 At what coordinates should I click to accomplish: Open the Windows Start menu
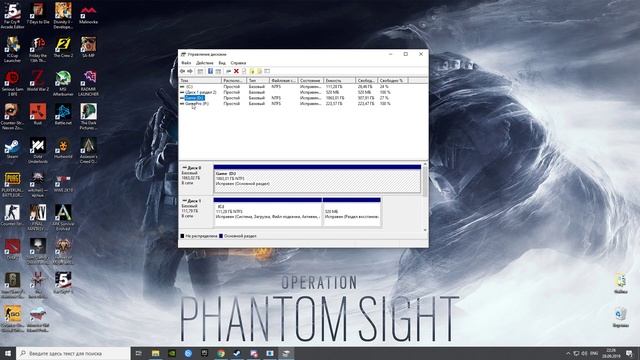point(8,353)
